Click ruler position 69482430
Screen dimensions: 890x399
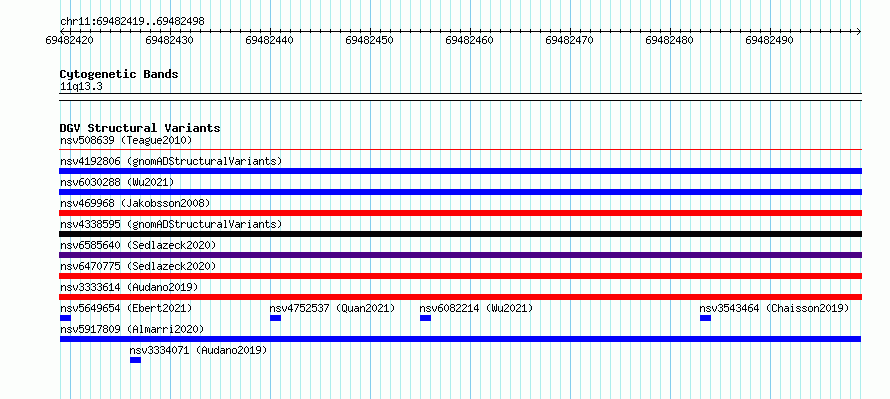[170, 40]
